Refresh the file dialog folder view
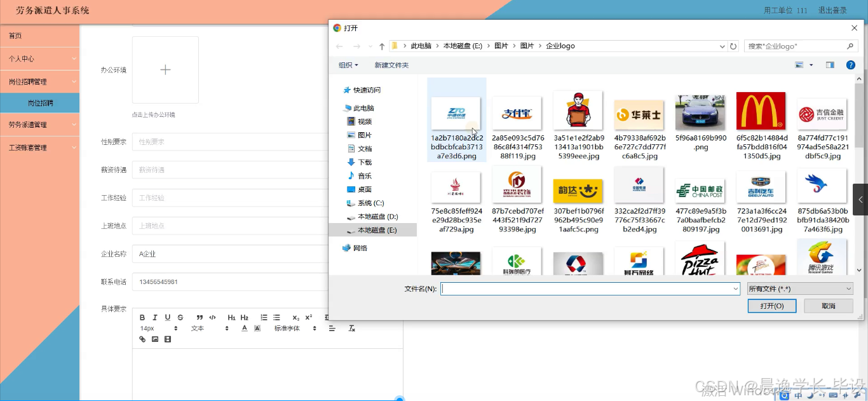Viewport: 868px width, 401px height. point(733,46)
